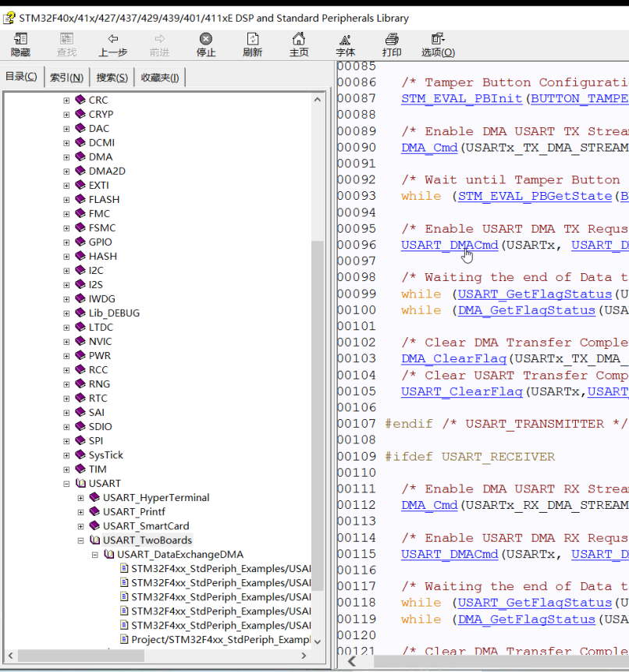Click the open book icon for USART
The height and width of the screenshot is (672, 629).
point(80,483)
